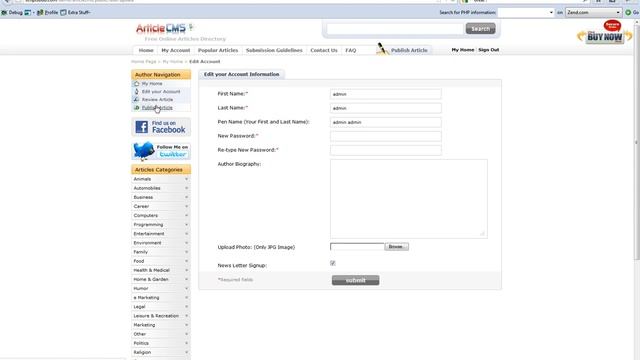Click the green Go icon in Zend toolbar
This screenshot has height=360, width=640.
(x=628, y=13)
